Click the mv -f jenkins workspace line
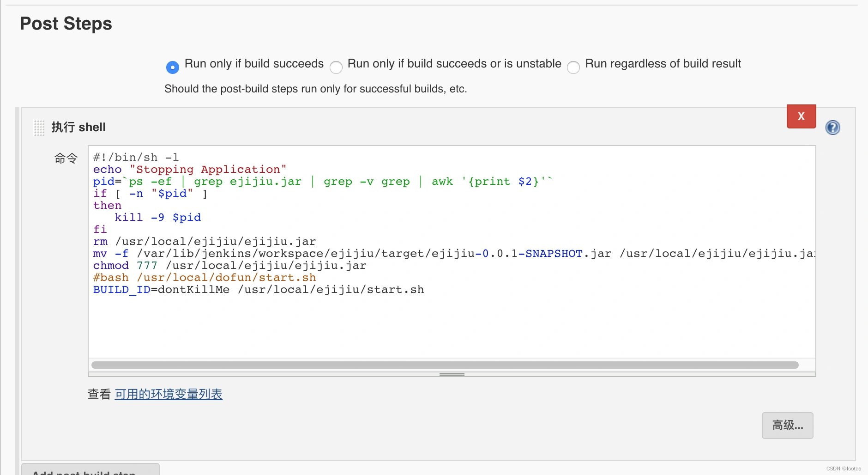868x475 pixels. [454, 254]
